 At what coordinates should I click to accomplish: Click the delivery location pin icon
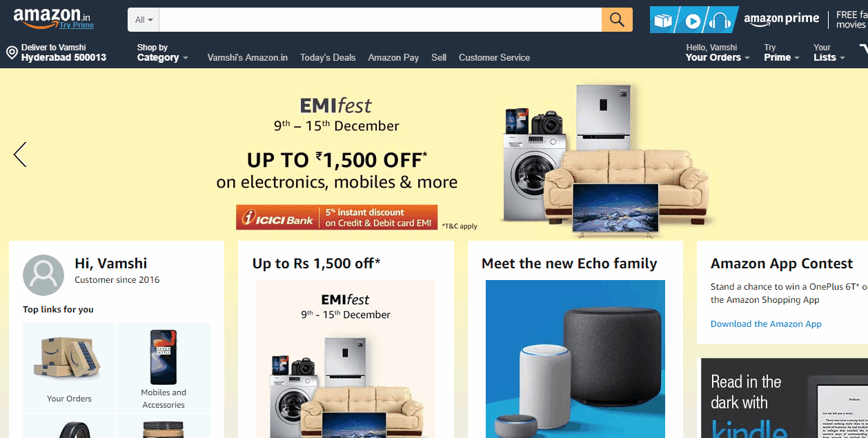point(12,53)
